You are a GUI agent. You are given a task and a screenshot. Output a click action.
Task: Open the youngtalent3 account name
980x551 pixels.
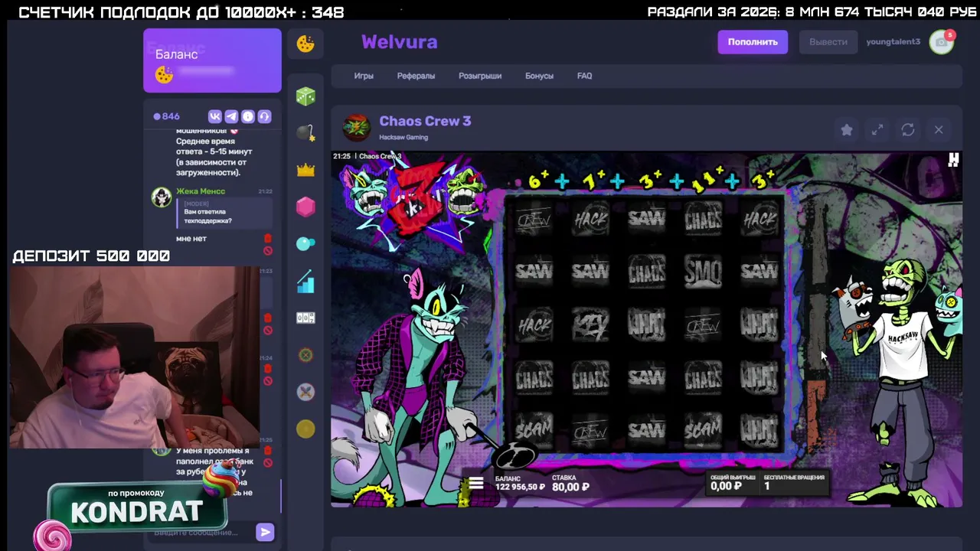(x=893, y=42)
